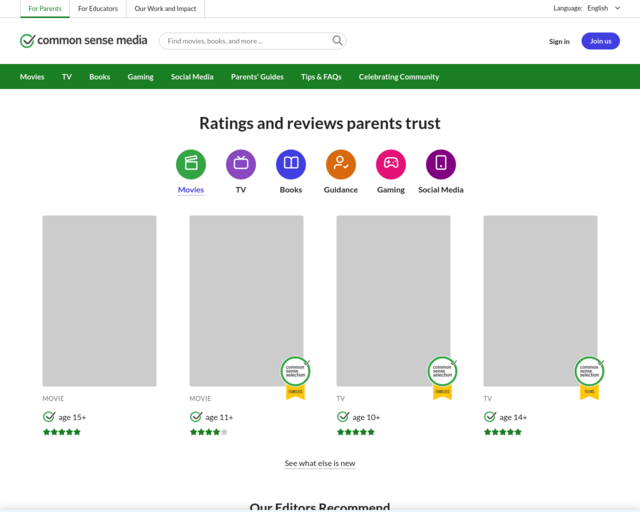Image resolution: width=640 pixels, height=512 pixels.
Task: Click the Social Media category label under icons
Action: click(441, 190)
